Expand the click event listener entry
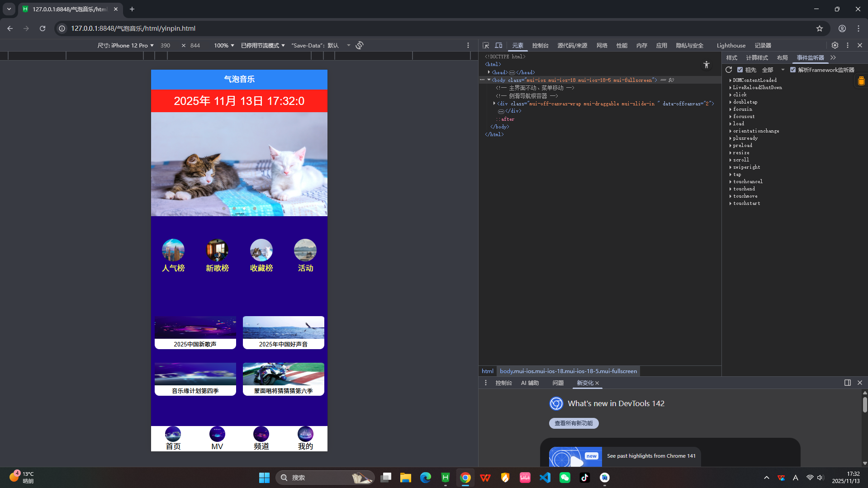 click(730, 95)
